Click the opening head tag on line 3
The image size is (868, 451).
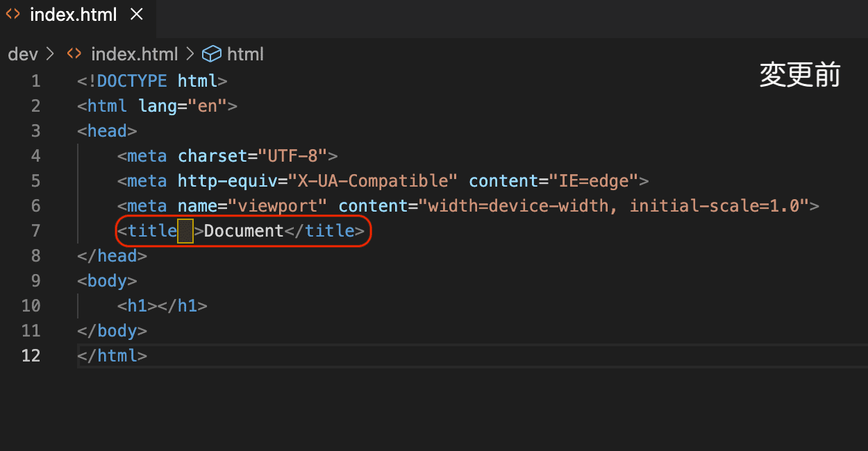coord(108,131)
